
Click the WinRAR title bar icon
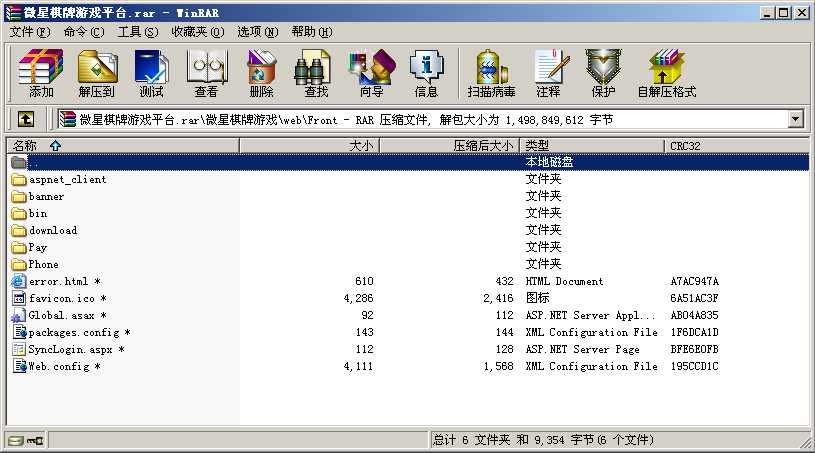[x=12, y=12]
